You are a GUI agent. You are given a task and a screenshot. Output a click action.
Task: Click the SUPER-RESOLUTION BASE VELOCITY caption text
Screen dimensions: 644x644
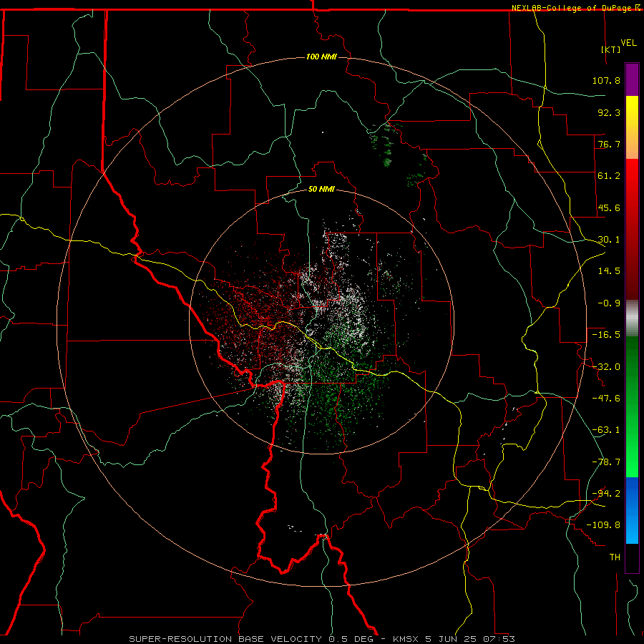click(x=225, y=639)
